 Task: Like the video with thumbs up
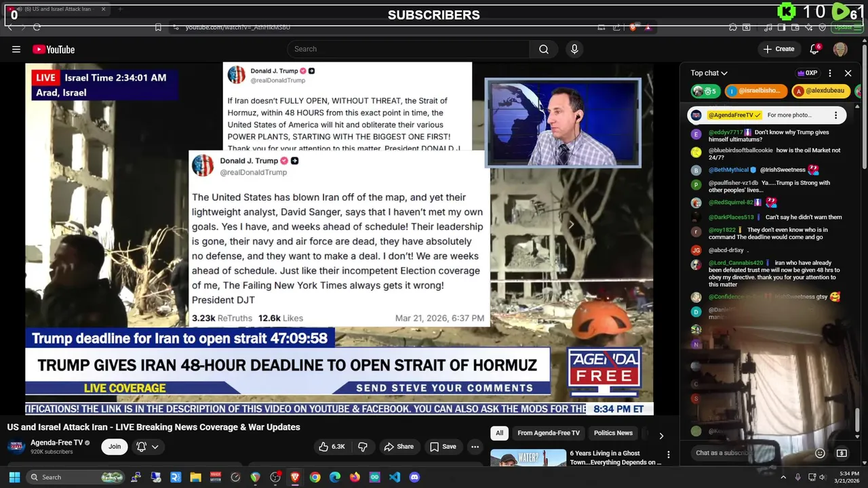[332, 447]
